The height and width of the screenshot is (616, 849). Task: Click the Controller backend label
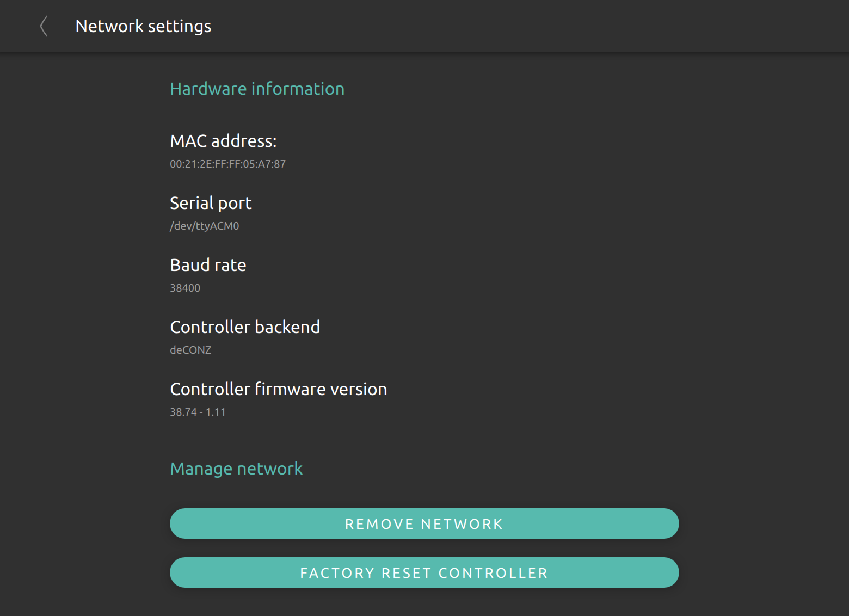(x=245, y=327)
